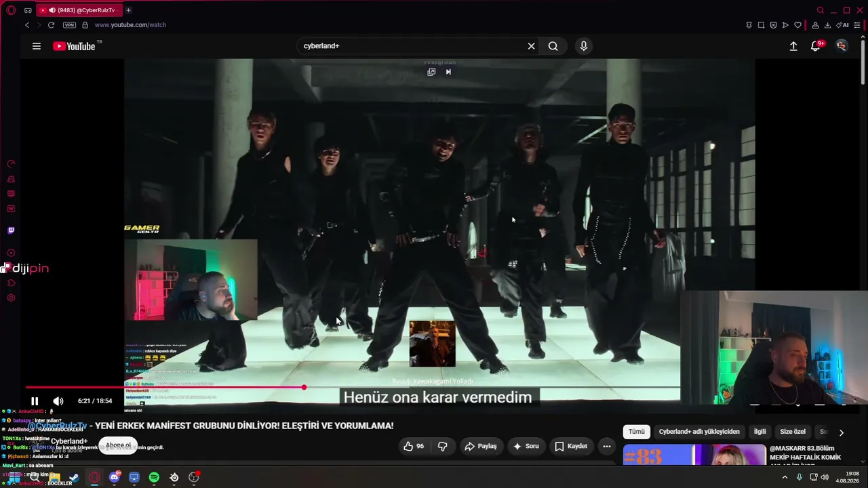868x488 pixels.
Task: Open the Twitch icon in Opera sidebar
Action: pyautogui.click(x=11, y=230)
